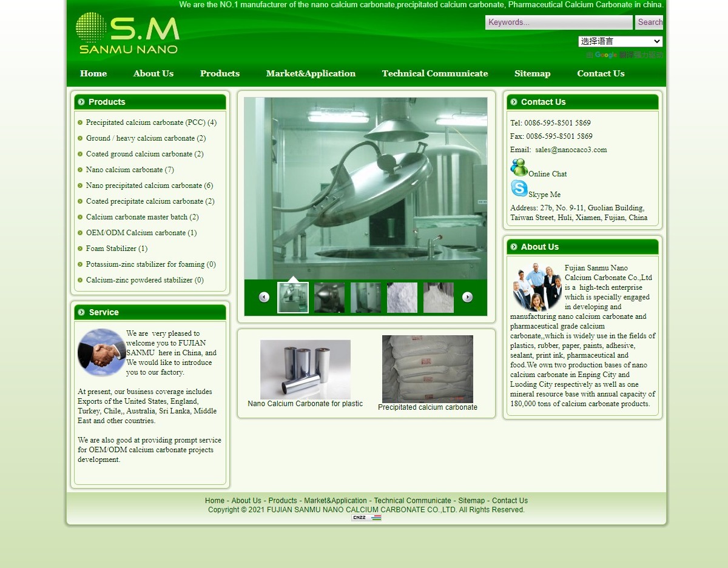Screen dimensions: 728x568
Task: Select the white powder carousel thumbnail
Action: (402, 298)
